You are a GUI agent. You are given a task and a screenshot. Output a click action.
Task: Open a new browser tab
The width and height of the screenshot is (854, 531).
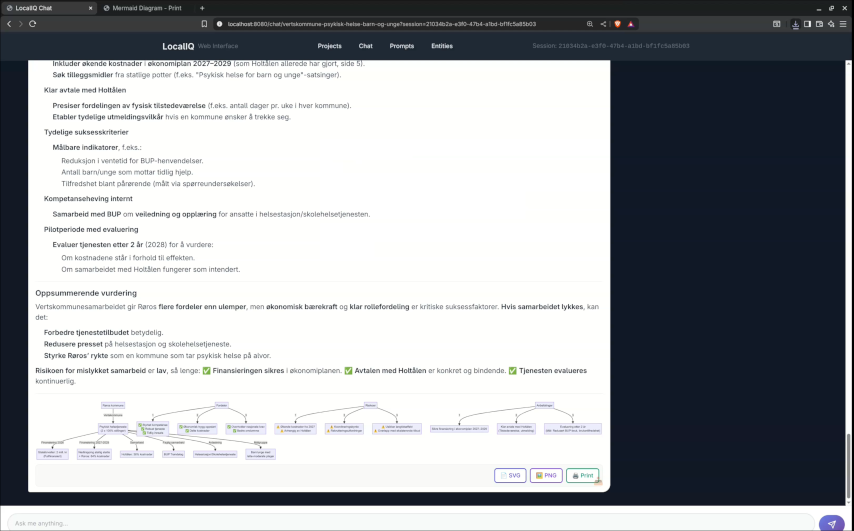pyautogui.click(x=203, y=7)
